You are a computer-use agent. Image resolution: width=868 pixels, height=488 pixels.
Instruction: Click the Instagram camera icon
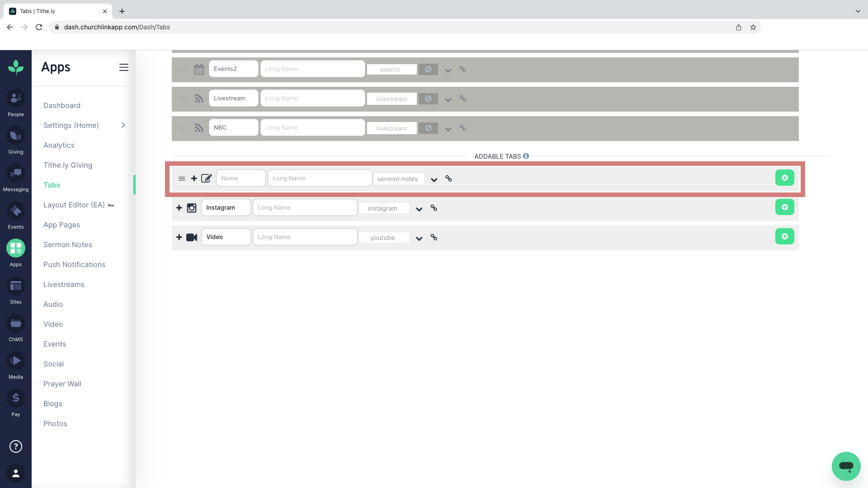(x=192, y=208)
